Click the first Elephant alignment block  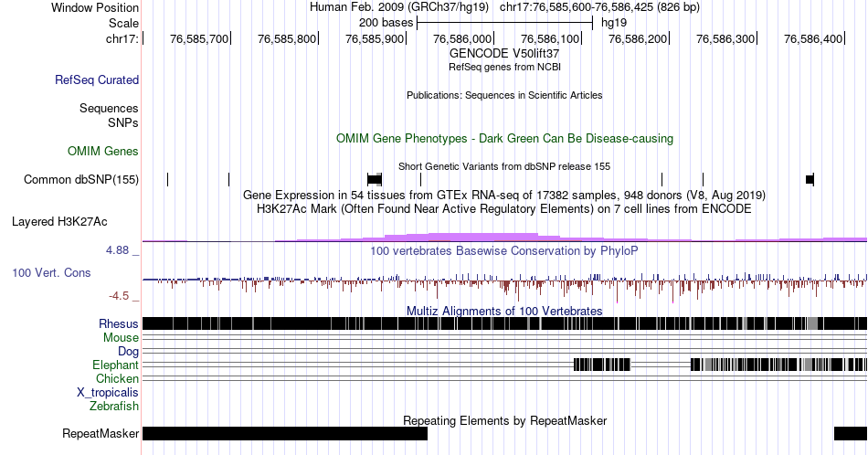pyautogui.click(x=602, y=365)
